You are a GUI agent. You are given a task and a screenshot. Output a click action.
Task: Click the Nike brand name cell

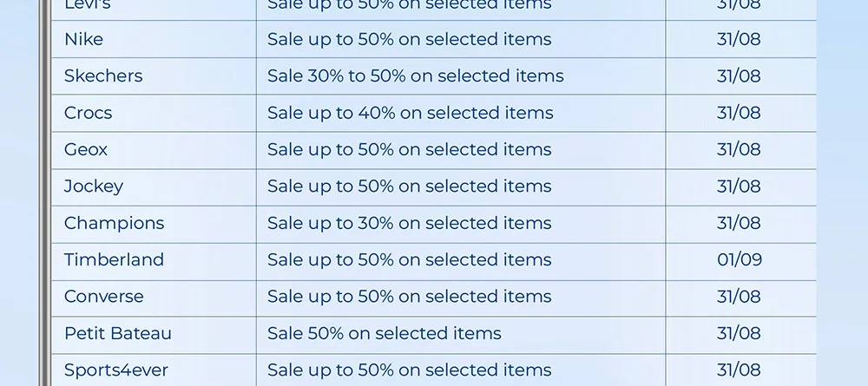click(83, 39)
